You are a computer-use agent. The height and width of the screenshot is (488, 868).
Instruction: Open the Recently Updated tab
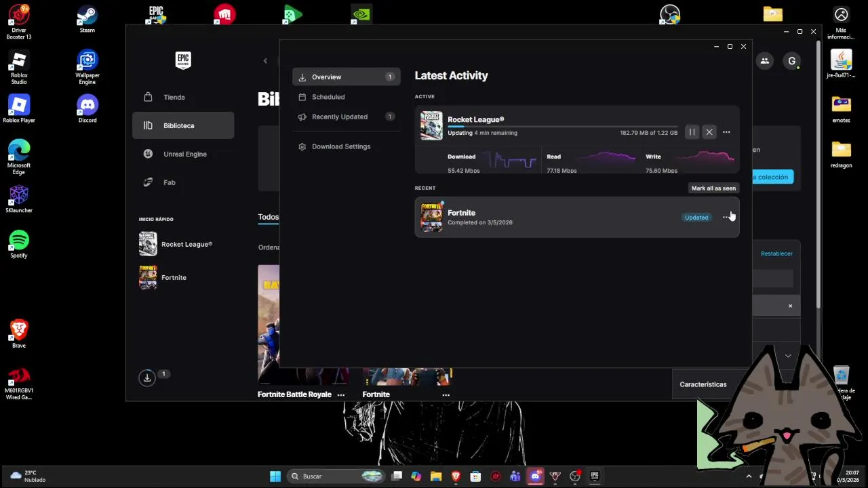click(346, 117)
